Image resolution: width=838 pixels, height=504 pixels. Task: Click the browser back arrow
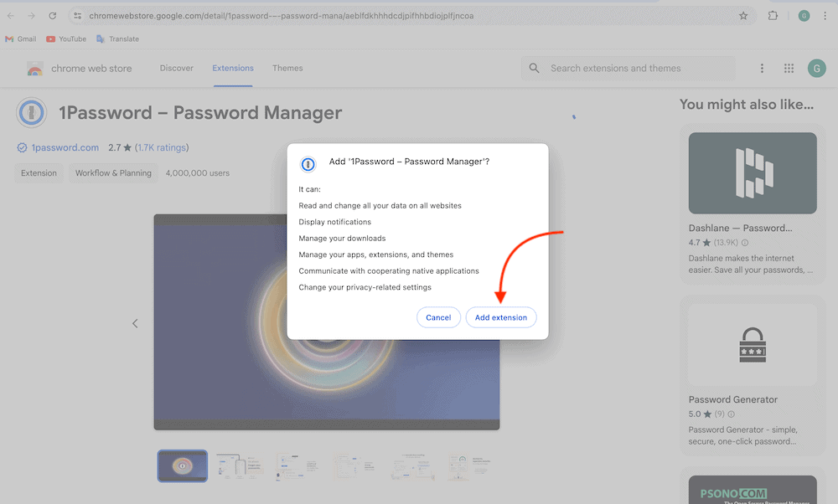tap(11, 16)
